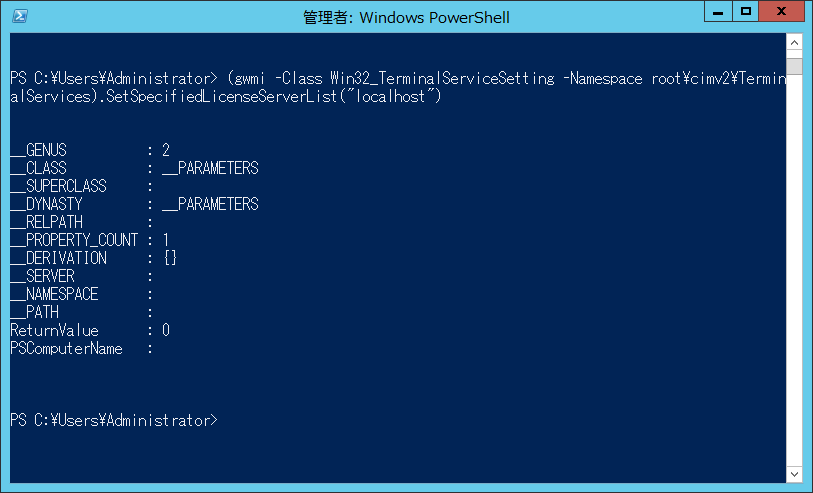Viewport: 813px width, 493px height.
Task: Click the PSComputerName output line
Action: (x=82, y=348)
